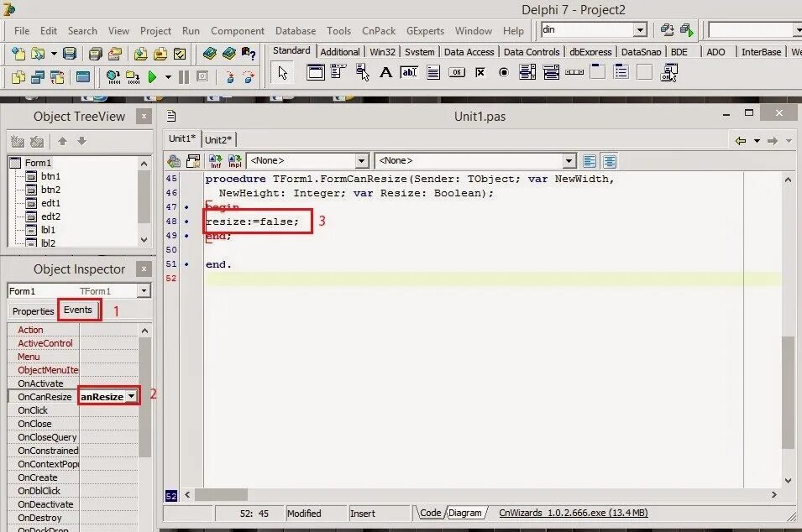Select btn1 in Object TreeView
This screenshot has width=802, height=532.
click(50, 176)
